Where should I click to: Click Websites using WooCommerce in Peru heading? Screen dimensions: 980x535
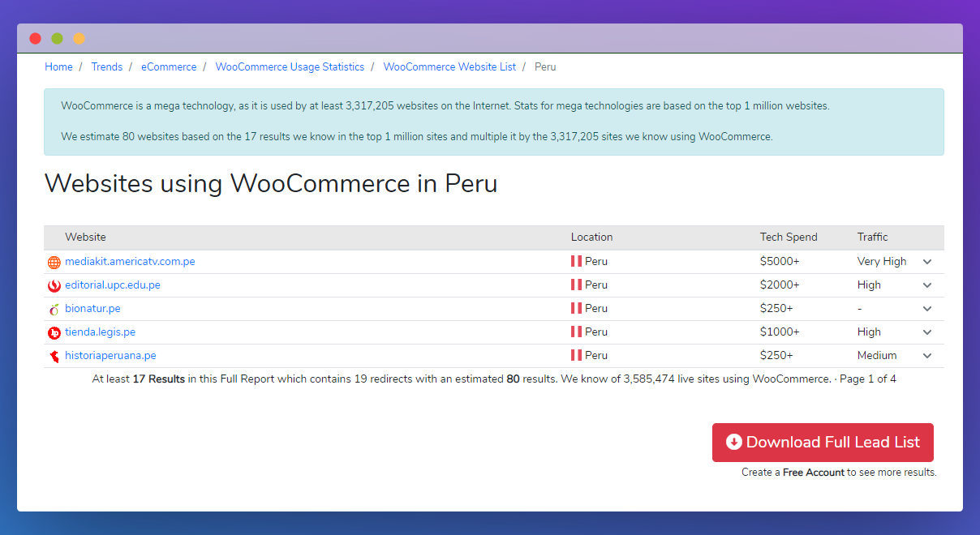tap(270, 183)
